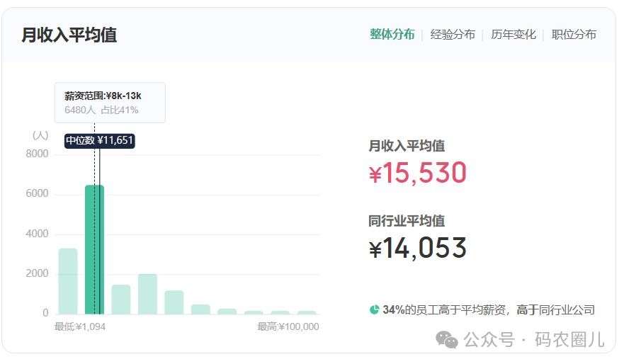Go to the 职位分布 tab

click(574, 34)
